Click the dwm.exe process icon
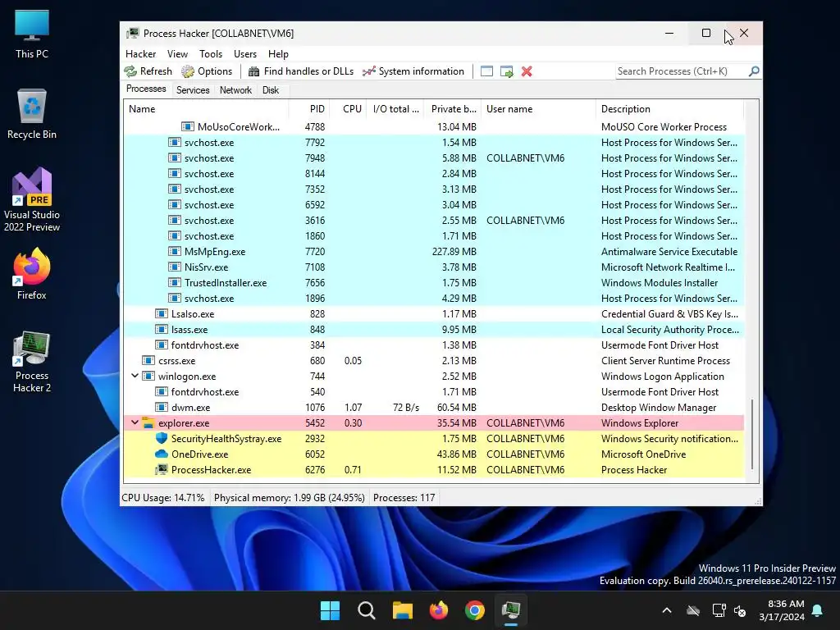840x630 pixels. (162, 407)
